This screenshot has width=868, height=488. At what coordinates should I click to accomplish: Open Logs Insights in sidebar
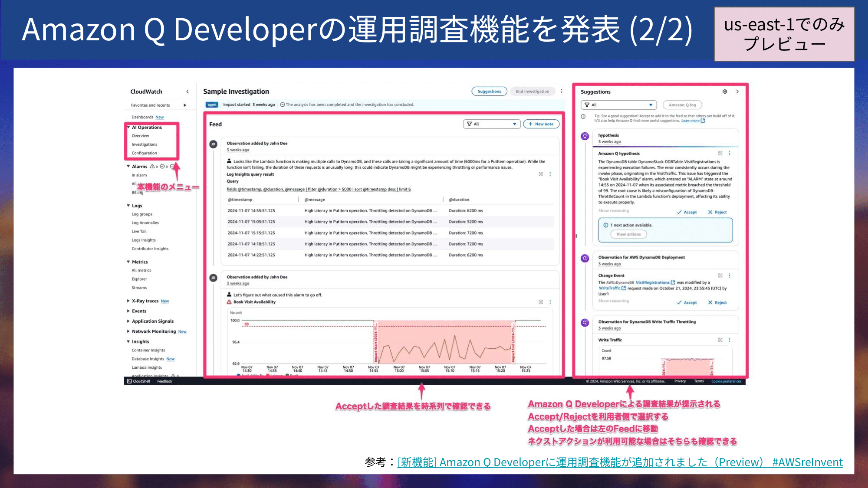point(144,240)
